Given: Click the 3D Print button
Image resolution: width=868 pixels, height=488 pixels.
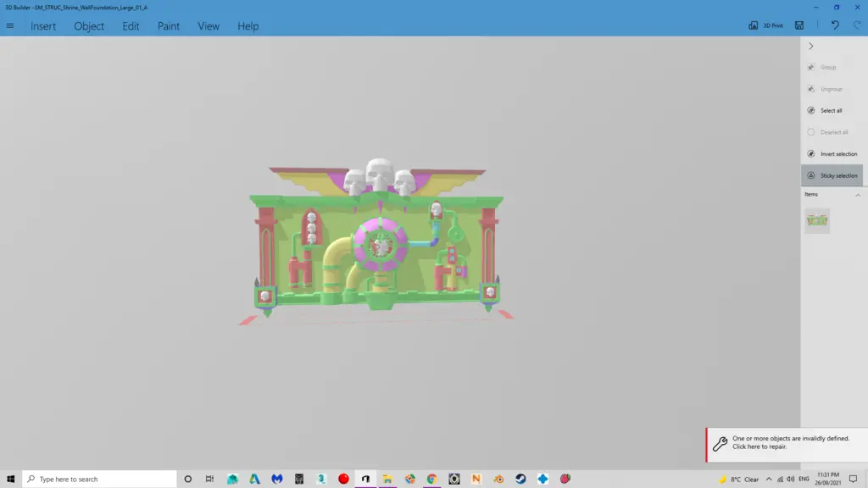Looking at the screenshot, I should click(765, 25).
